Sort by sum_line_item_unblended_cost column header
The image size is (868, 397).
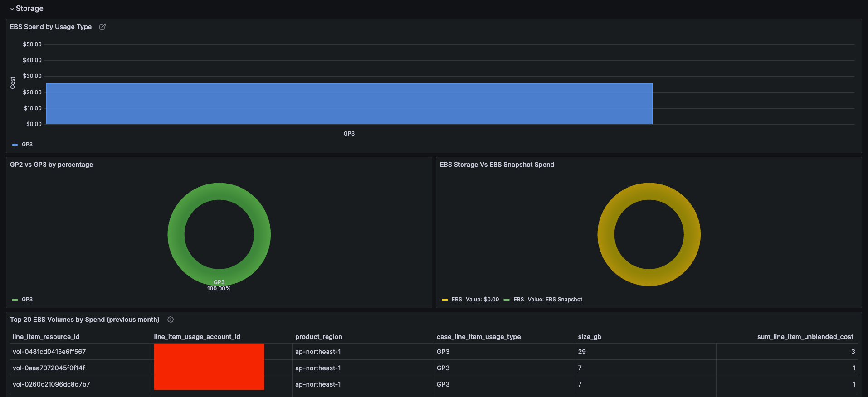pos(805,337)
